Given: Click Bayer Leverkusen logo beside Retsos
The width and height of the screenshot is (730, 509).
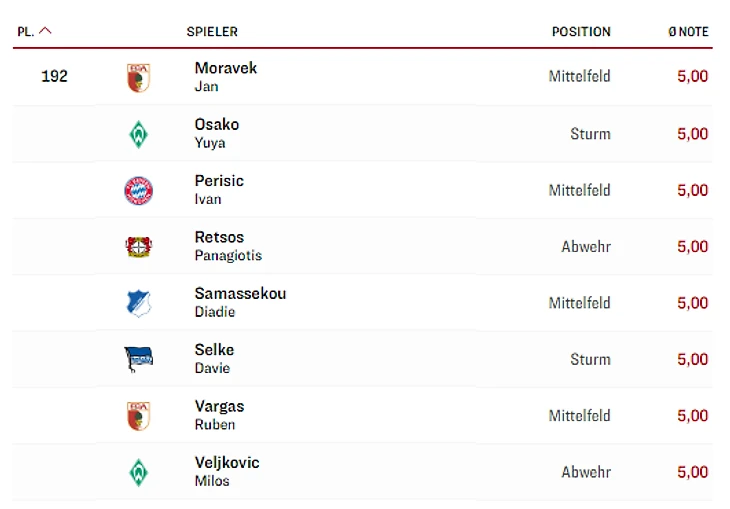Looking at the screenshot, I should click(x=138, y=246).
